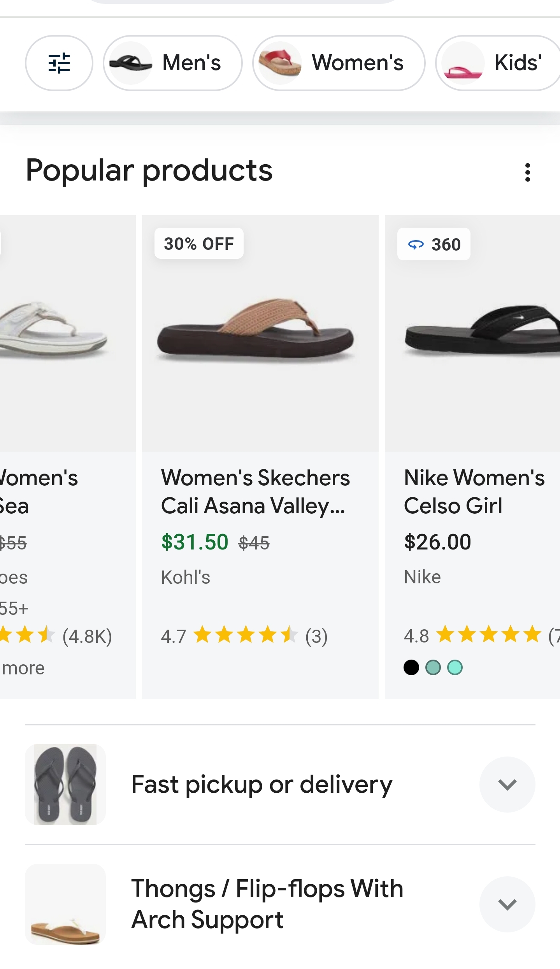Image resolution: width=560 pixels, height=969 pixels.
Task: Filter results by Men's
Action: coord(172,63)
